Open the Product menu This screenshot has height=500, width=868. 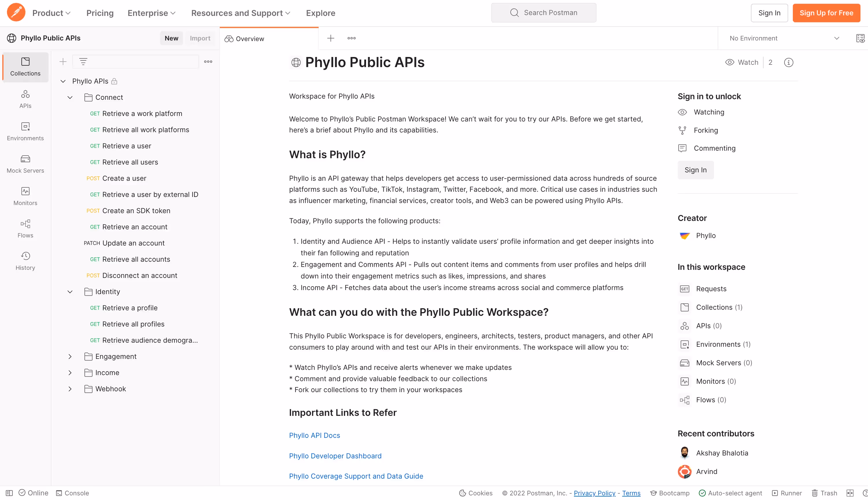(x=51, y=13)
